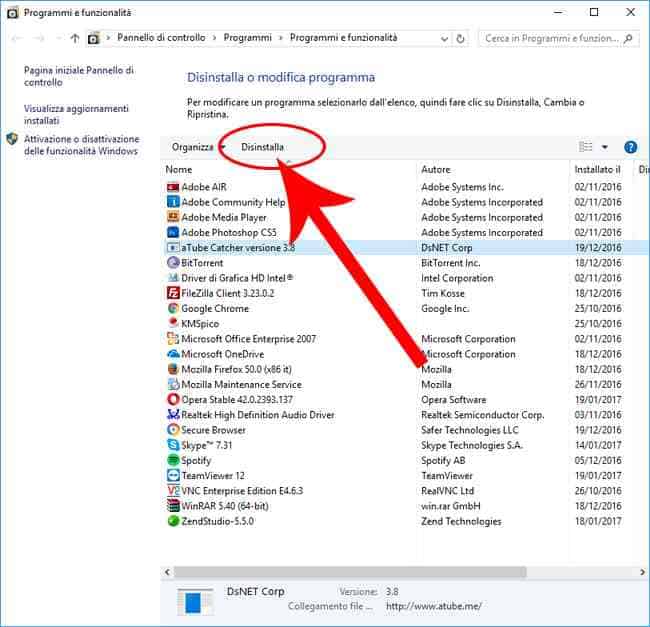
Task: Click the aTube Catcher thumbnail in details pane
Action: 194,602
